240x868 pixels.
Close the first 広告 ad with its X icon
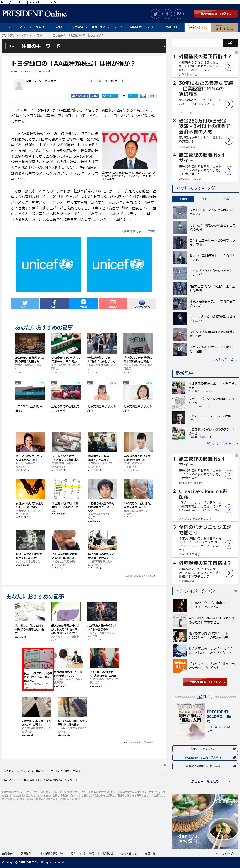coord(43,383)
